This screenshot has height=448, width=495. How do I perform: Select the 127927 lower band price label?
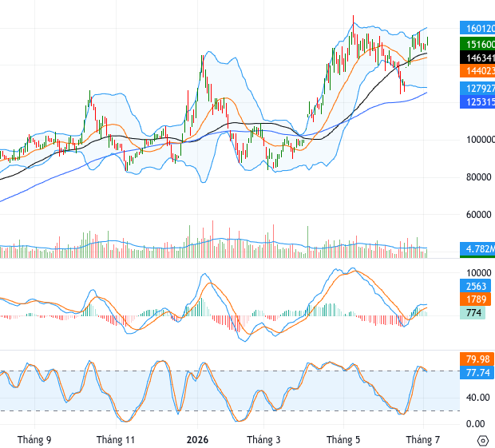pos(477,88)
